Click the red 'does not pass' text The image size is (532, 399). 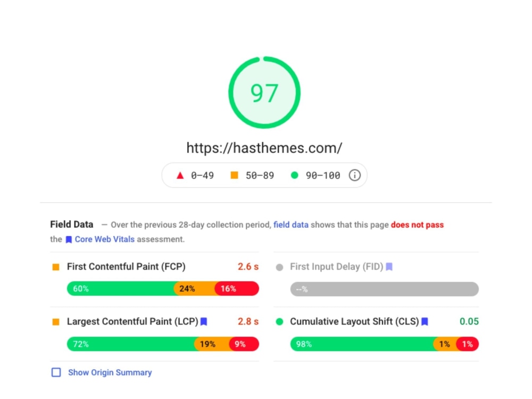417,225
